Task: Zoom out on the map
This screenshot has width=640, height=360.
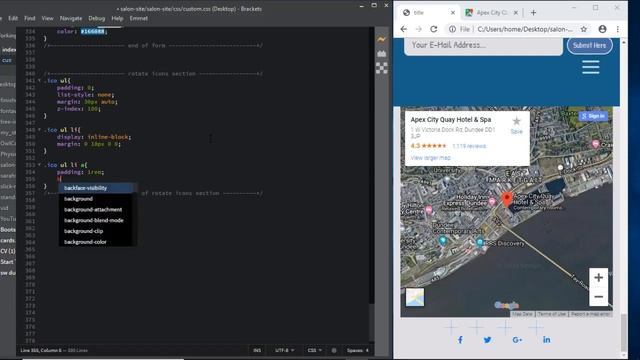Action: click(598, 296)
